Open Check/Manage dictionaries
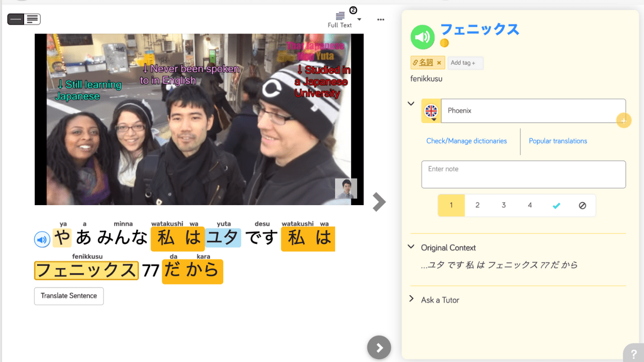644x362 pixels. pos(466,141)
